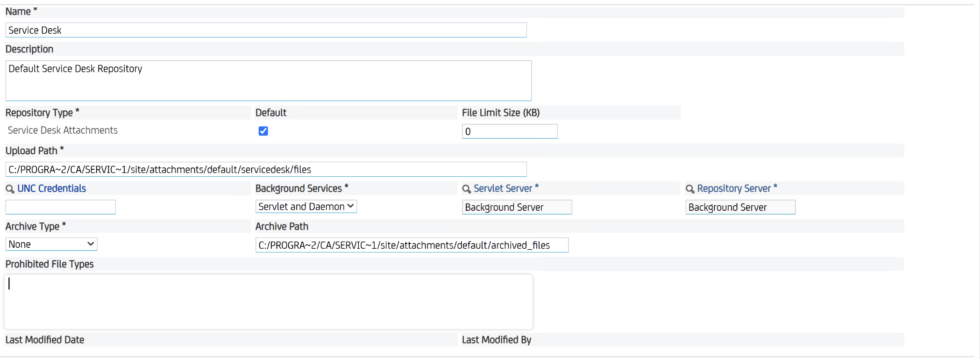
Task: Click the Last Modified By label
Action: (x=497, y=340)
